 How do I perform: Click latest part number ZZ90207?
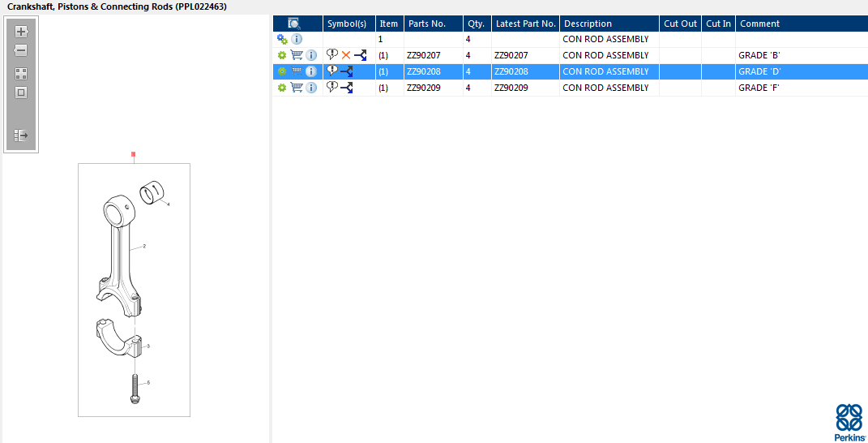point(511,55)
